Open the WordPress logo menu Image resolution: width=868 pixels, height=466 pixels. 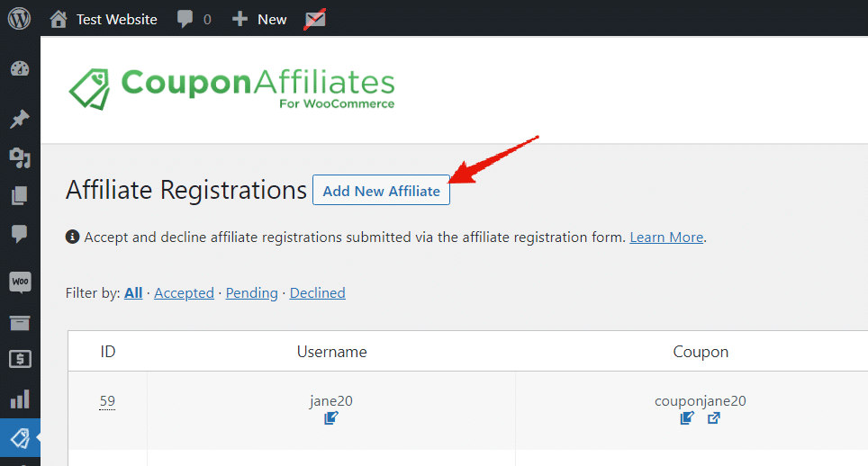pyautogui.click(x=20, y=19)
